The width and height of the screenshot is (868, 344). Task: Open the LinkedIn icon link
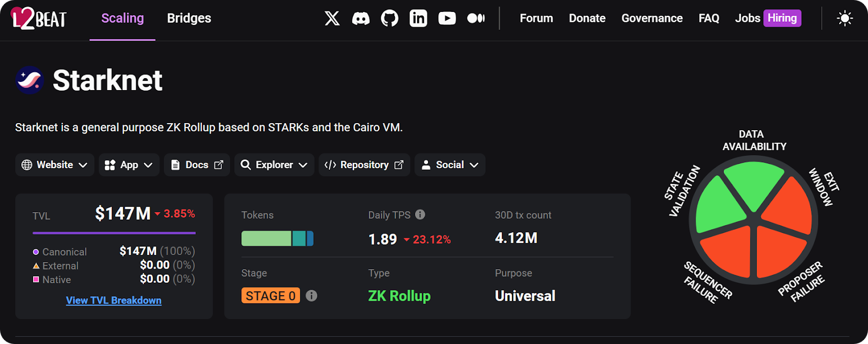click(418, 18)
